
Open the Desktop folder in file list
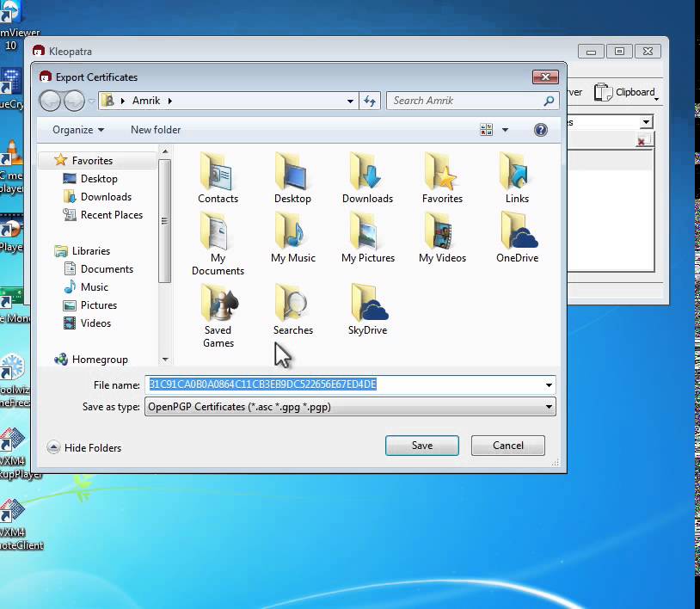[292, 178]
